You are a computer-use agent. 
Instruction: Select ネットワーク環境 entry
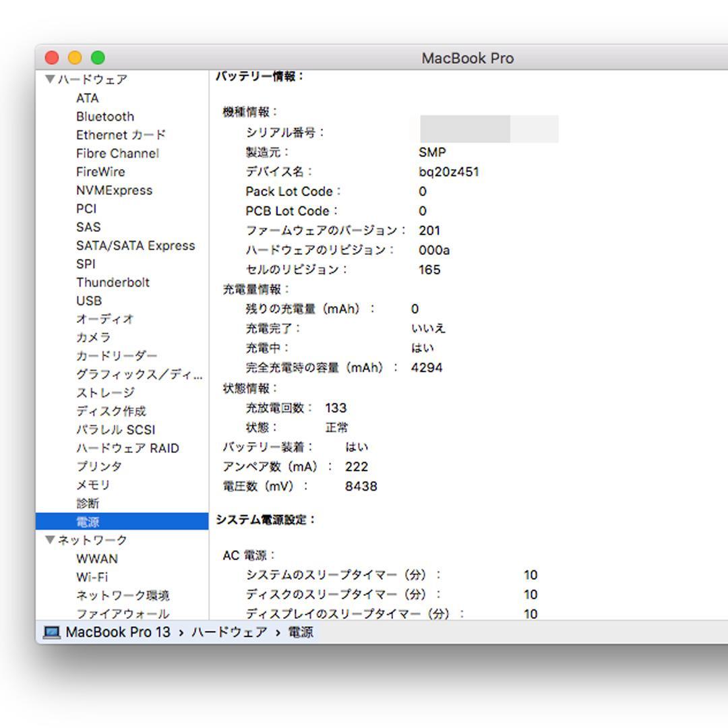coord(123,595)
